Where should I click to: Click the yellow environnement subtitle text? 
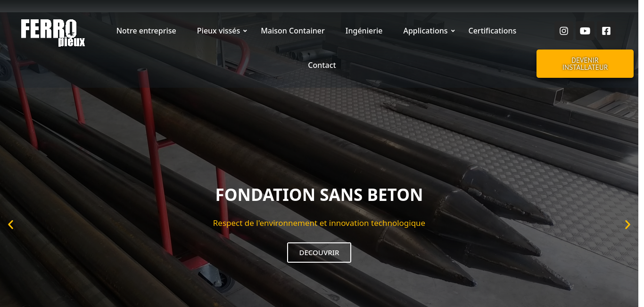point(319,223)
